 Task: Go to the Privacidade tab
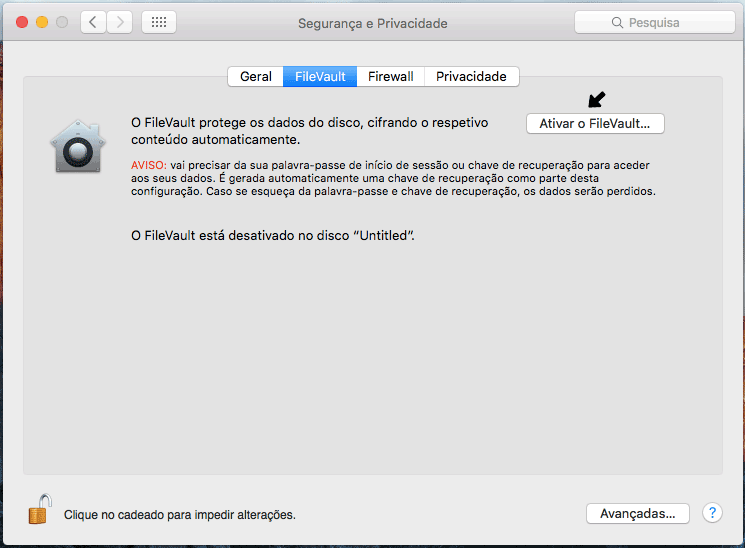coord(471,77)
